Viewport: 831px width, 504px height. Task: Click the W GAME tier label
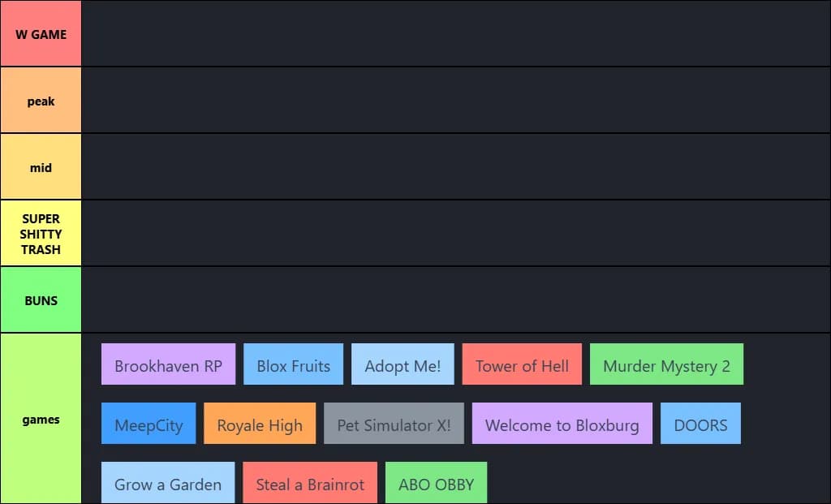[x=41, y=34]
